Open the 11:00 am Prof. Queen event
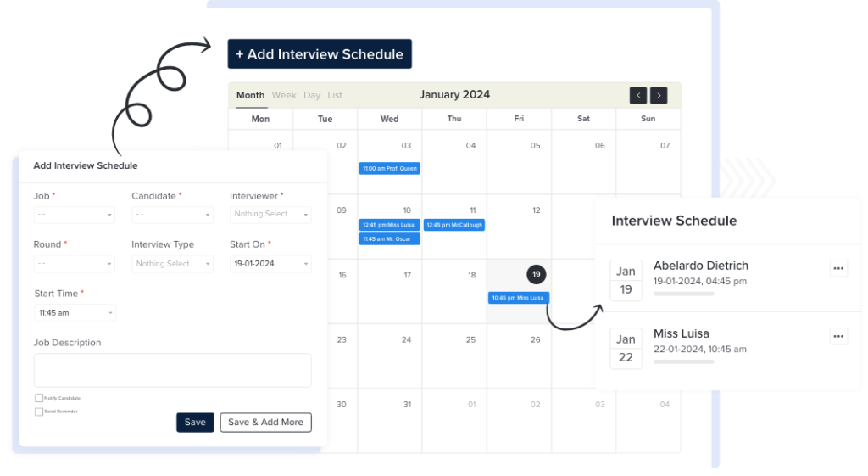868x476 pixels. [389, 168]
